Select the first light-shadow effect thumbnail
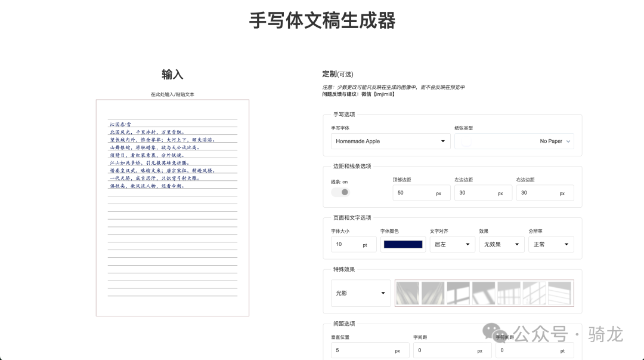This screenshot has height=360, width=644. (408, 293)
